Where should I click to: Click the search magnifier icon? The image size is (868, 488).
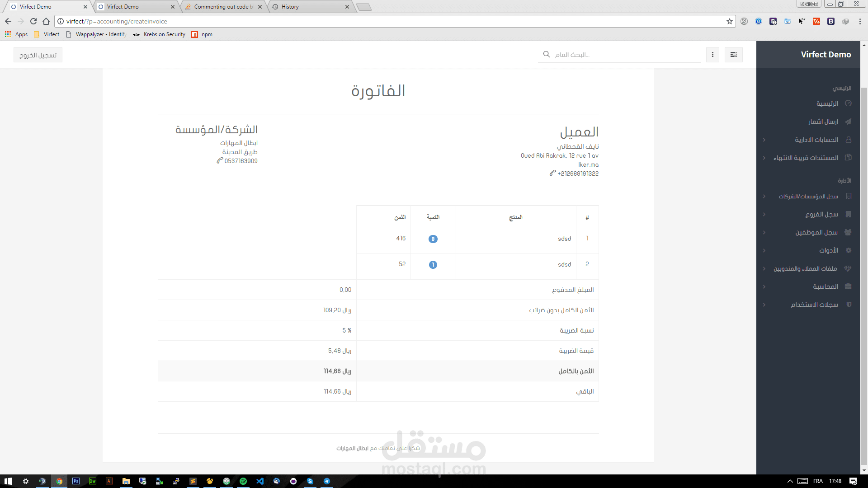pos(547,54)
